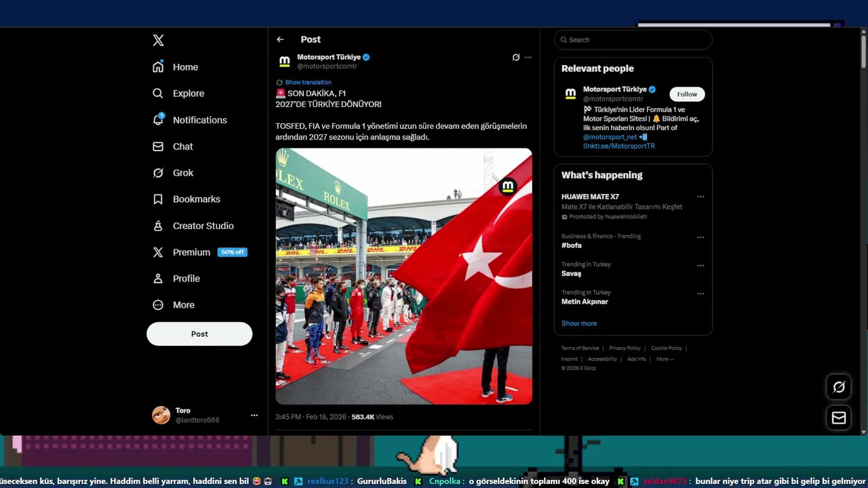This screenshot has height=488, width=868.
Task: Click the Home house icon
Action: coord(158,67)
